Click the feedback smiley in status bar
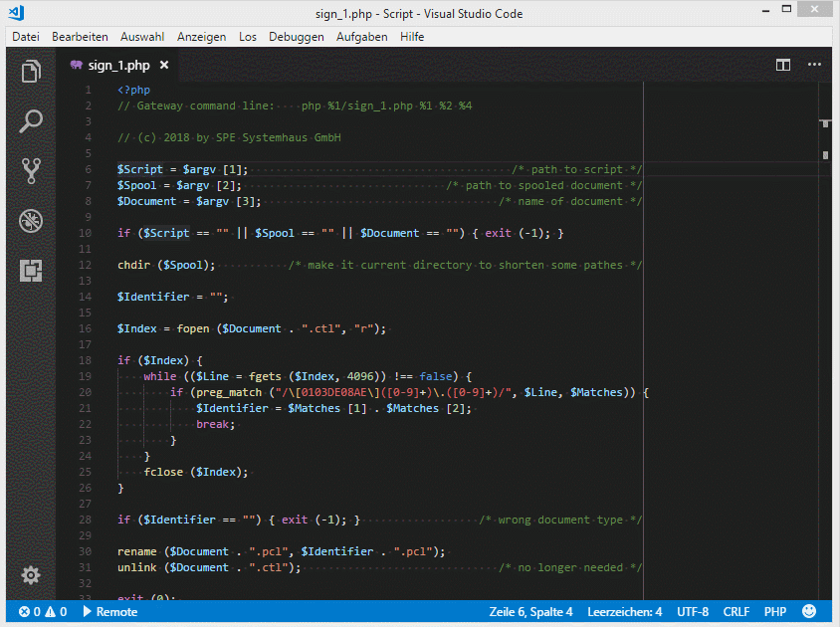The image size is (840, 627). (x=809, y=611)
